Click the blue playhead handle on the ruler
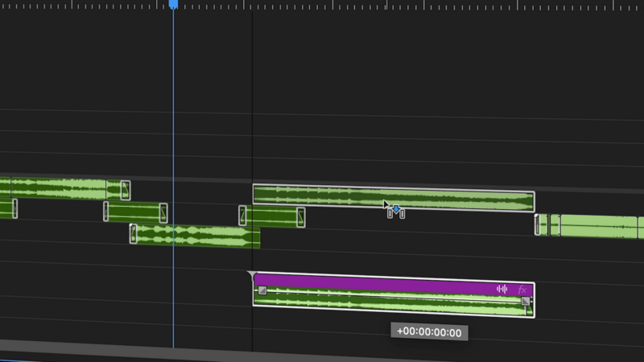Screen dimensions: 644x362 (x=173, y=5)
